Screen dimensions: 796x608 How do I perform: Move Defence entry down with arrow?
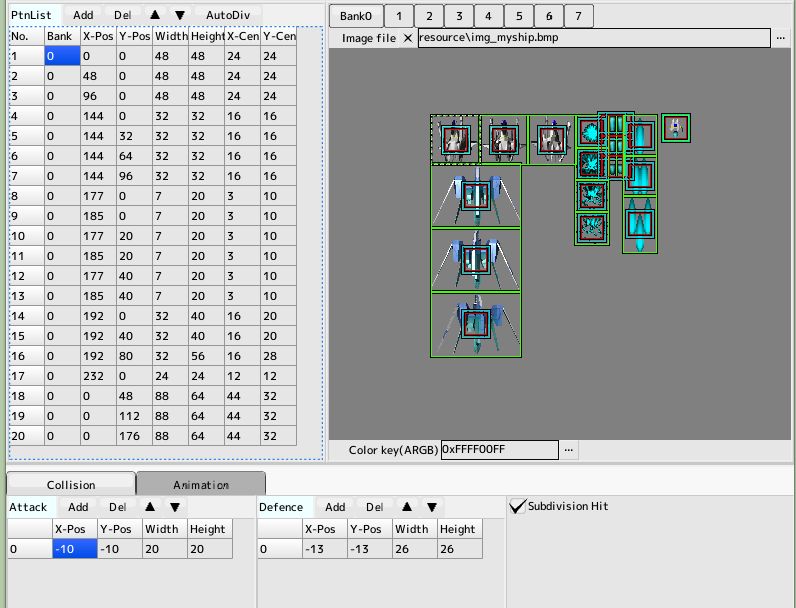[x=432, y=507]
